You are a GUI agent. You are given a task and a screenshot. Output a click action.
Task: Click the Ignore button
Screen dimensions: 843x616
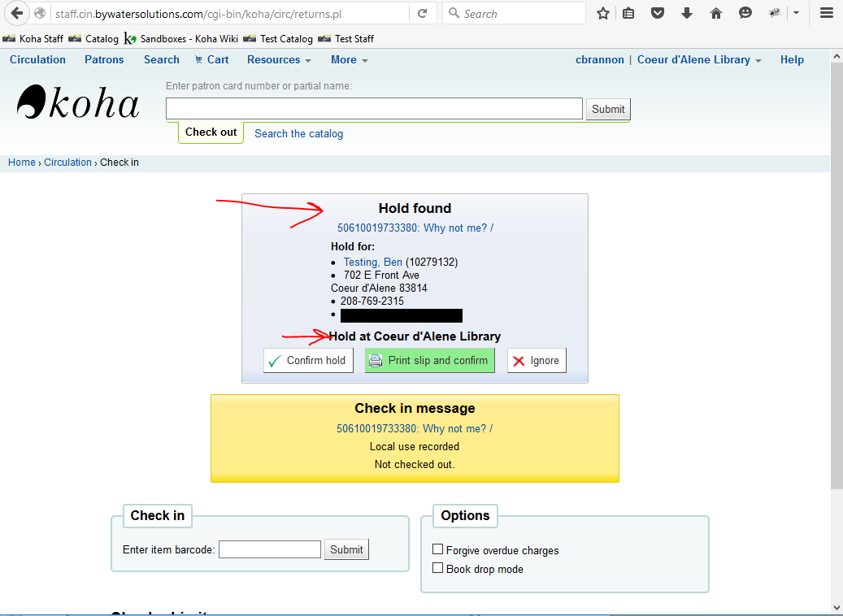pyautogui.click(x=537, y=360)
